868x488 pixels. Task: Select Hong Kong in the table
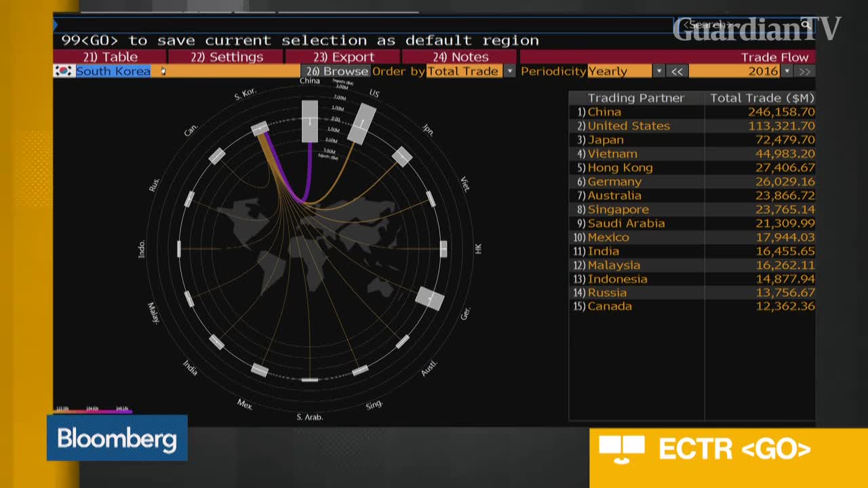(620, 167)
